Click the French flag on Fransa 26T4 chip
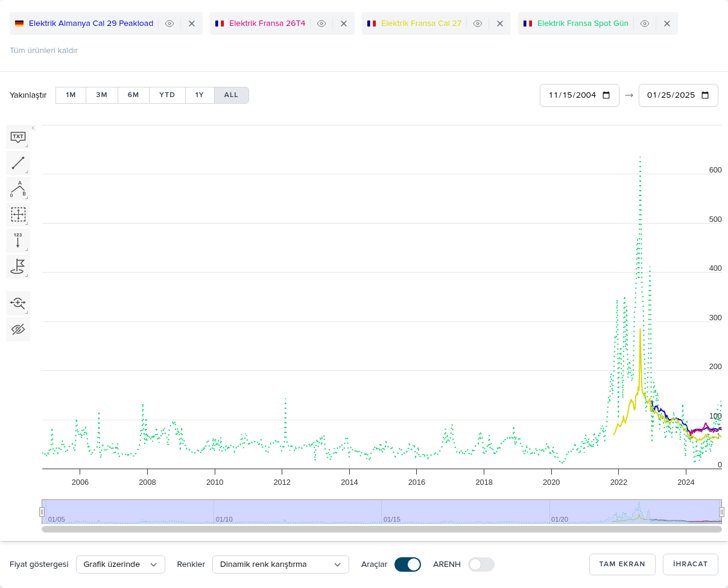 click(220, 24)
